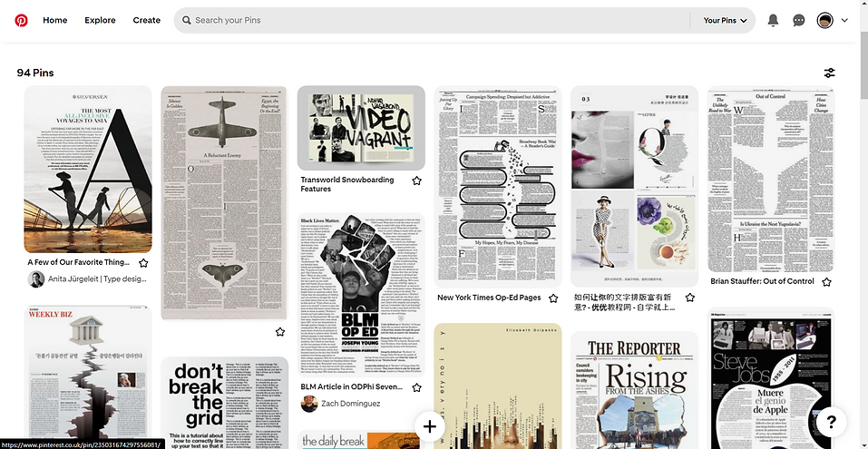Click Zach Dominguez's avatar photo
This screenshot has height=449, width=868.
click(x=309, y=404)
